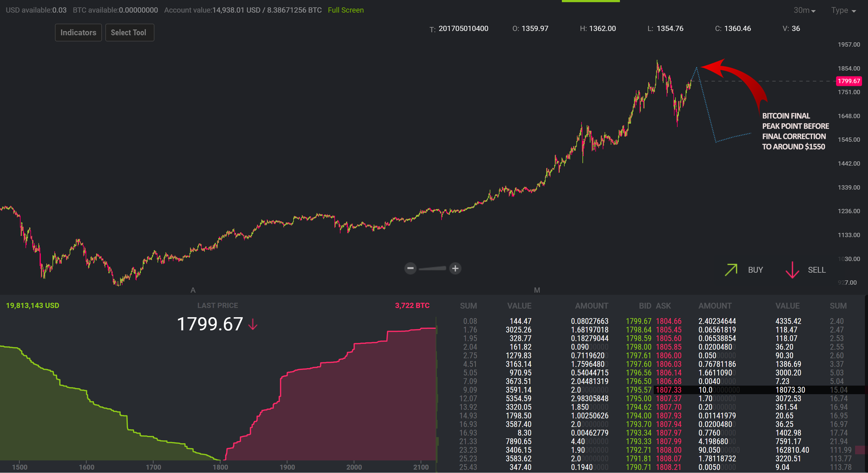Click the USD available balance
The width and height of the screenshot is (868, 473).
[36, 10]
